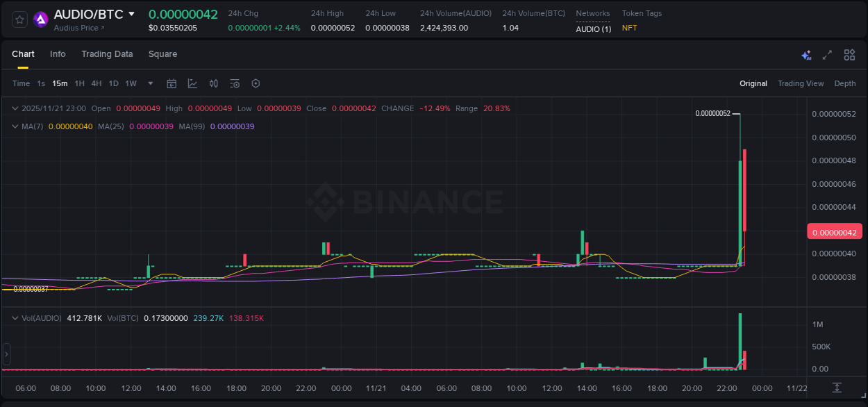This screenshot has height=407, width=868.
Task: Open the indicator settings icon
Action: [x=234, y=83]
